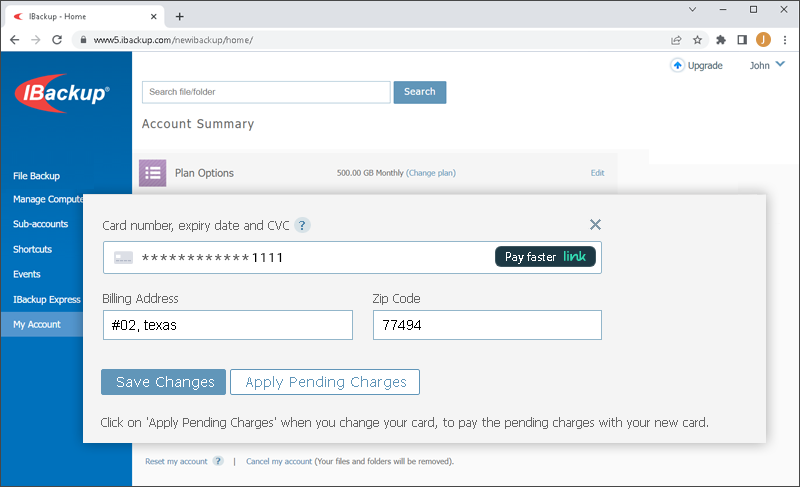The image size is (800, 487).
Task: Click the padlock site info icon
Action: tap(83, 40)
